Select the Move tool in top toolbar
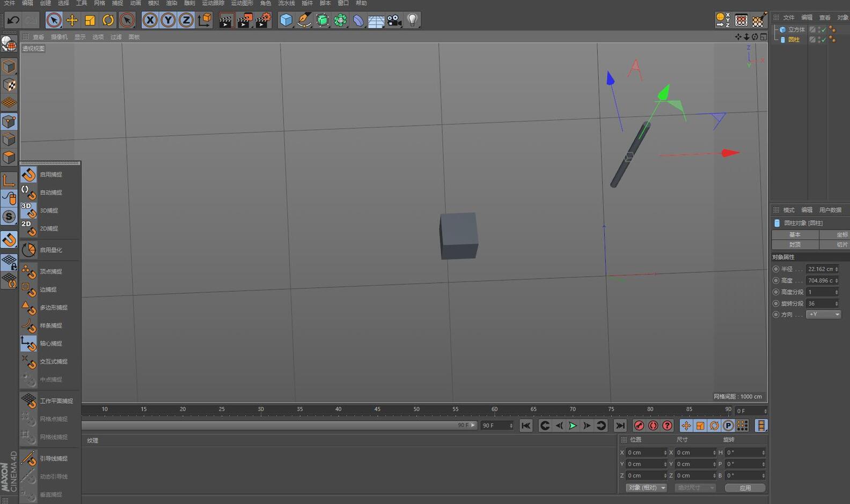The image size is (850, 504). coord(72,20)
